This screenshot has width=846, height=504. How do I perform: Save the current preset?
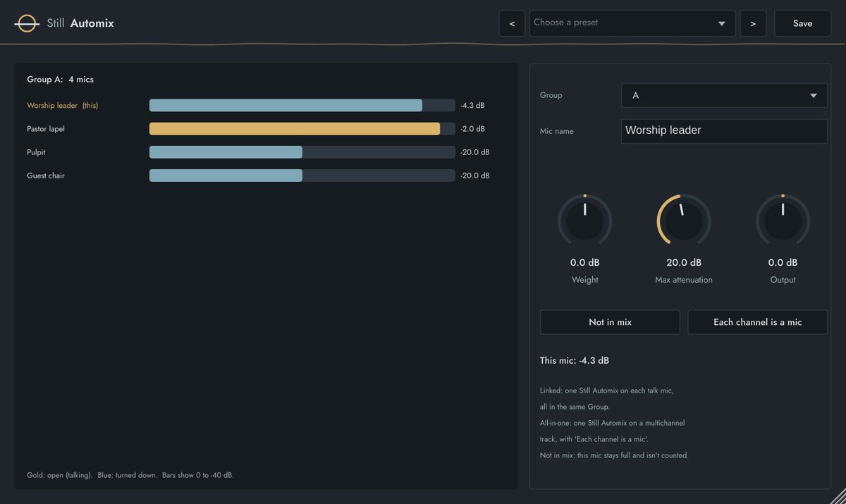802,23
